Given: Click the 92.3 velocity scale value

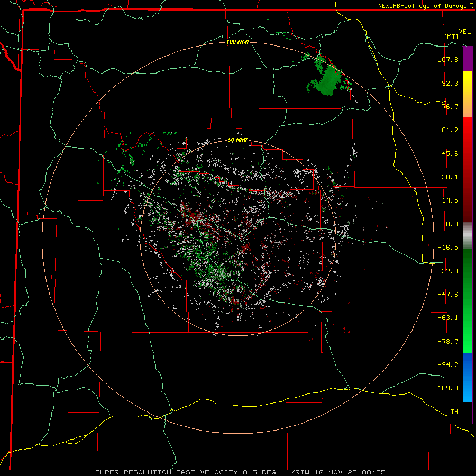Looking at the screenshot, I should 450,83.
